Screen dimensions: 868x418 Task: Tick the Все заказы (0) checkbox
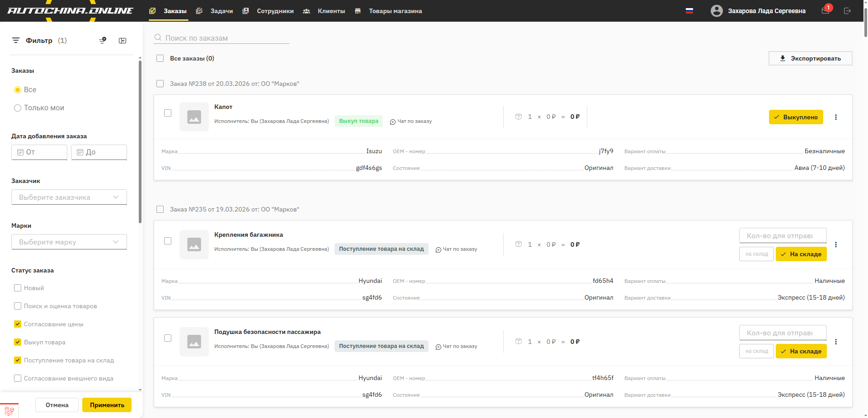point(160,58)
